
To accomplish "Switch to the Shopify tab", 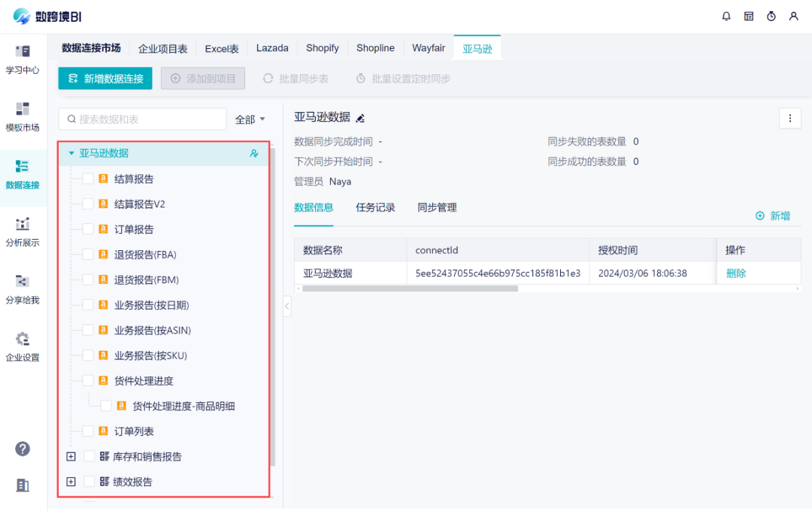I will 322,47.
